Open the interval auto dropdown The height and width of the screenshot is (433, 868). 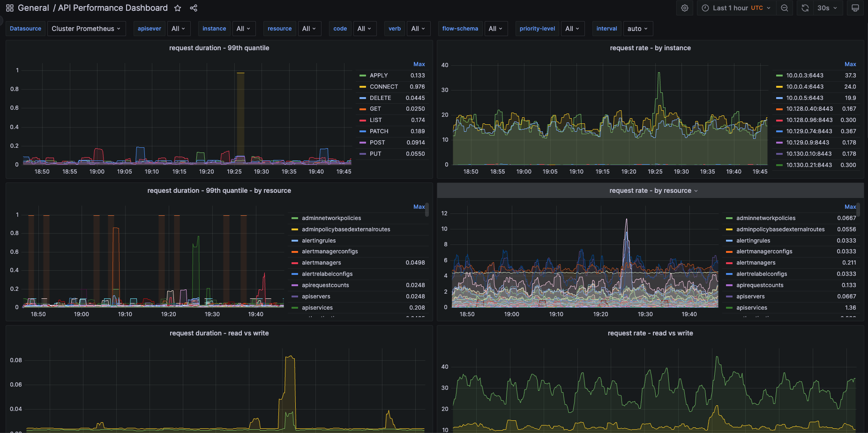pos(637,29)
